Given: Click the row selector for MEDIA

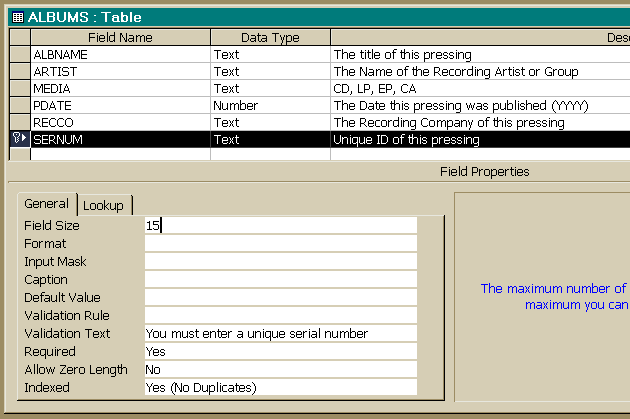Looking at the screenshot, I should tap(20, 88).
